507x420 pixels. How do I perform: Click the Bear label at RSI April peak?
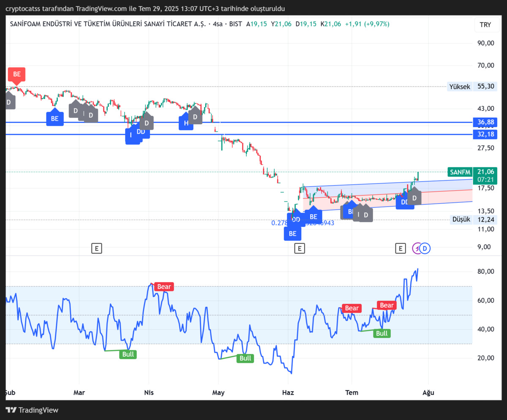pyautogui.click(x=164, y=287)
